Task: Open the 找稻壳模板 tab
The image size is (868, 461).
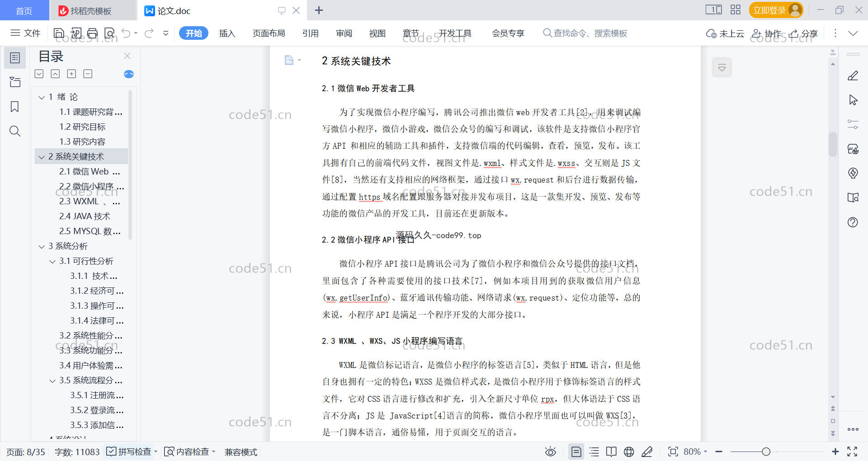Action: (x=93, y=10)
